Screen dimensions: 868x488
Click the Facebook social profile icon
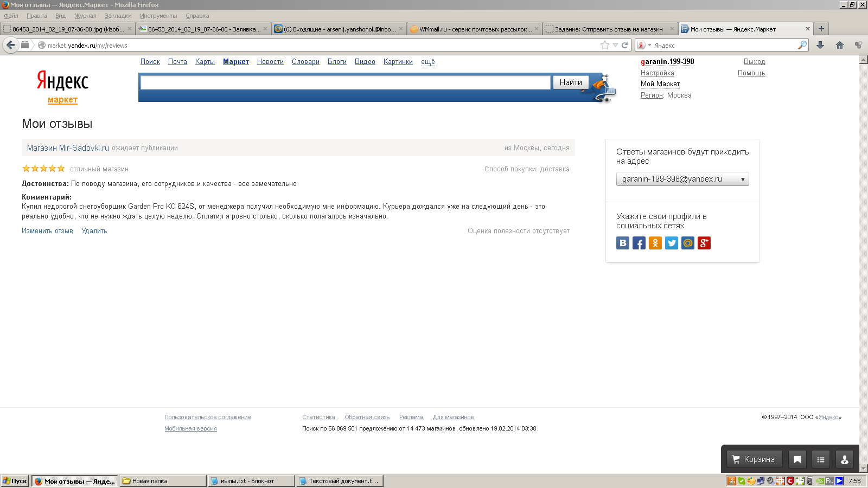pyautogui.click(x=639, y=243)
